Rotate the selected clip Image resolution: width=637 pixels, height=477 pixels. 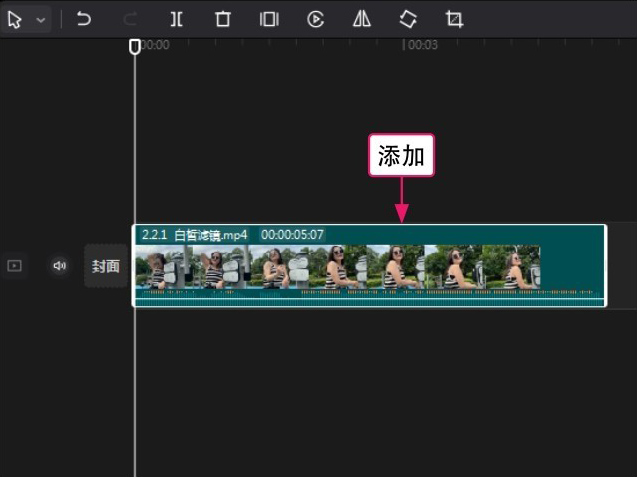coord(408,19)
